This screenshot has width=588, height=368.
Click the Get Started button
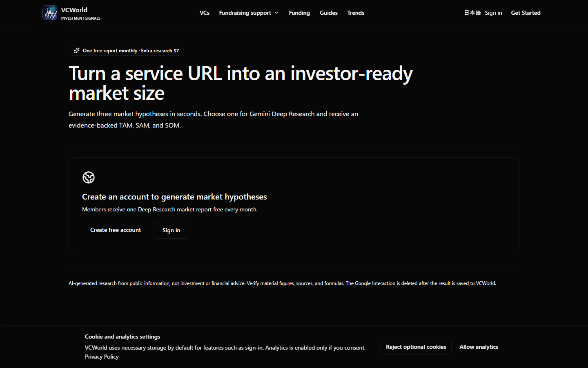tap(526, 13)
